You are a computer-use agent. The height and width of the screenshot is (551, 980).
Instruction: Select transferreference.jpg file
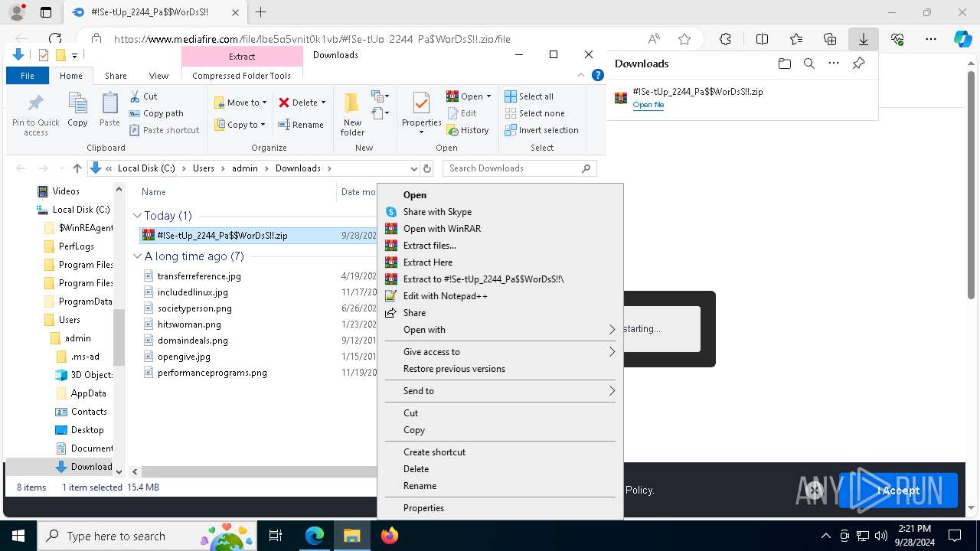coord(199,276)
